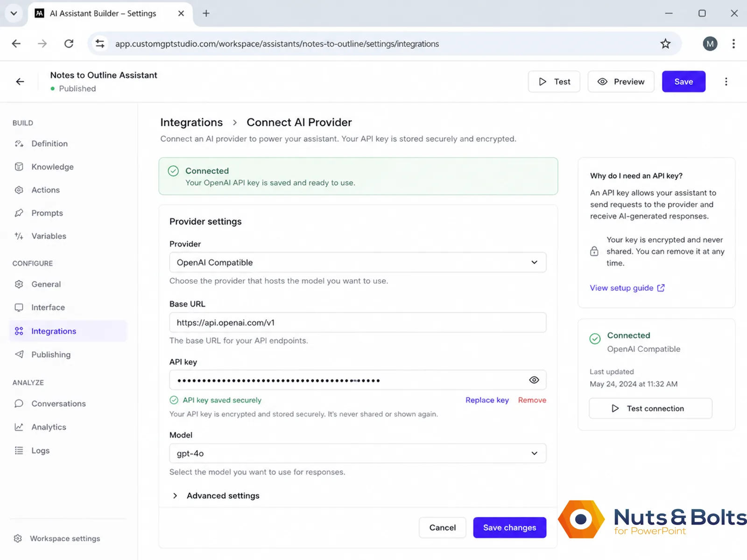The width and height of the screenshot is (747, 560).
Task: Click the Publishing paper plane icon
Action: coord(19,355)
